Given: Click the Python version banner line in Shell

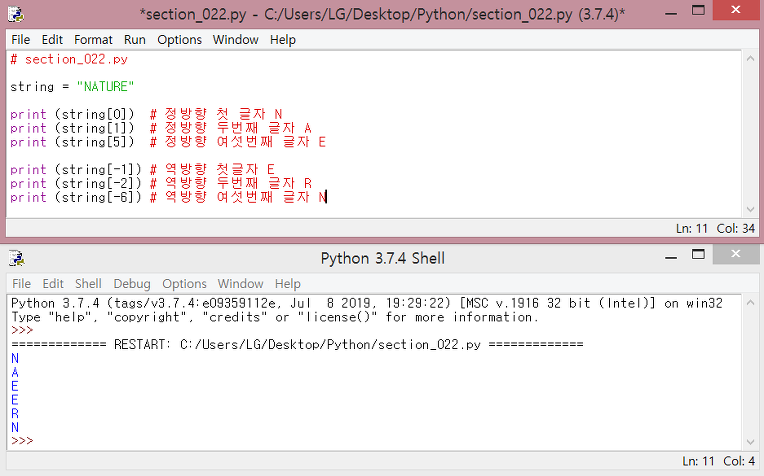Looking at the screenshot, I should click(367, 303).
